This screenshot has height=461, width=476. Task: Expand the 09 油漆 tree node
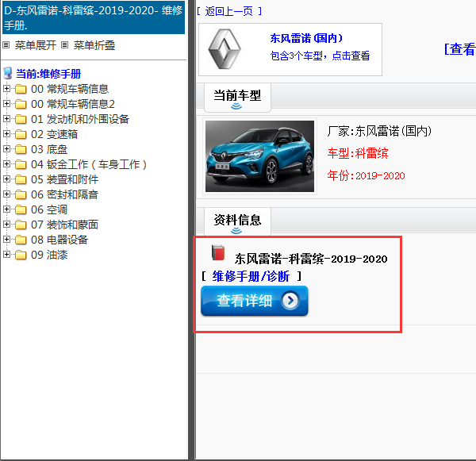[6, 255]
